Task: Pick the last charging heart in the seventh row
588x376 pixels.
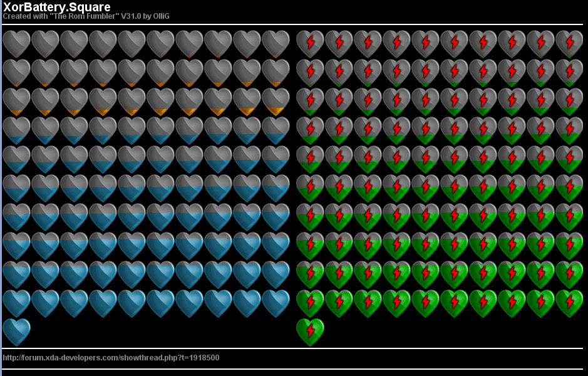Action: tap(570, 217)
